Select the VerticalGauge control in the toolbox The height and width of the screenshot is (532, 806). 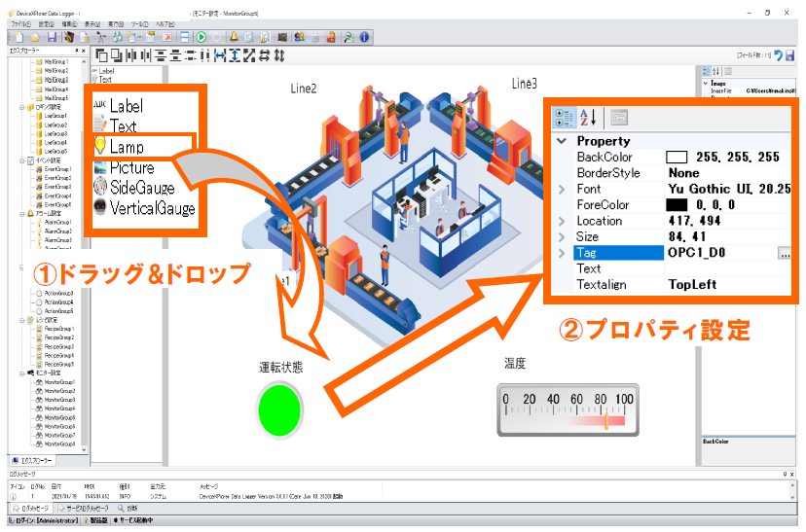pyautogui.click(x=151, y=208)
